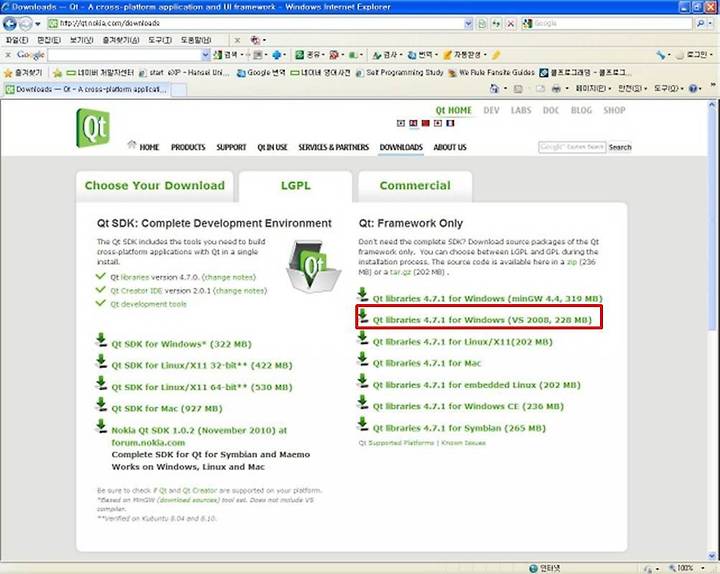Viewport: 720px width, 574px height.
Task: Open the 페이지(P) page menu dropdown
Action: [x=593, y=89]
